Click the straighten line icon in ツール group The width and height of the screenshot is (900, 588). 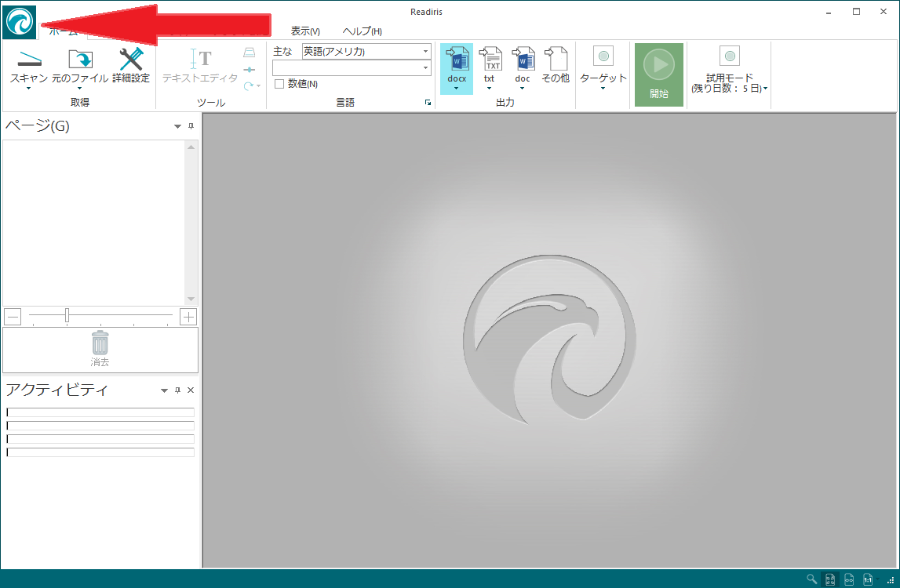click(249, 70)
